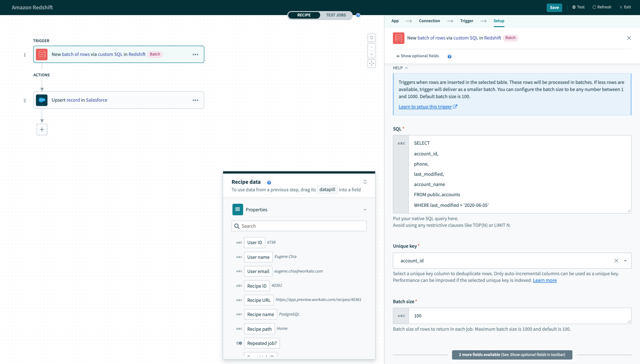The image size is (640, 364).
Task: Collapse the Properties section chevron
Action: click(365, 210)
